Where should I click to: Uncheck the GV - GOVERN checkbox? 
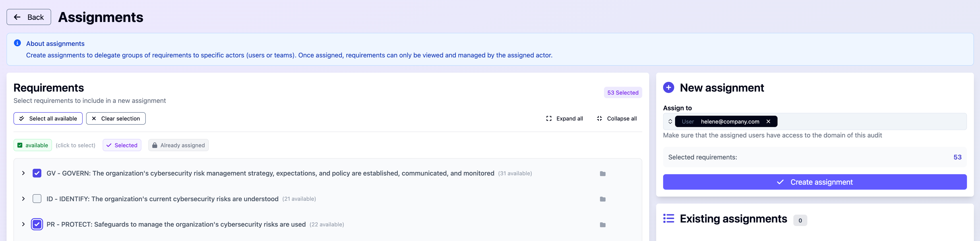point(37,173)
